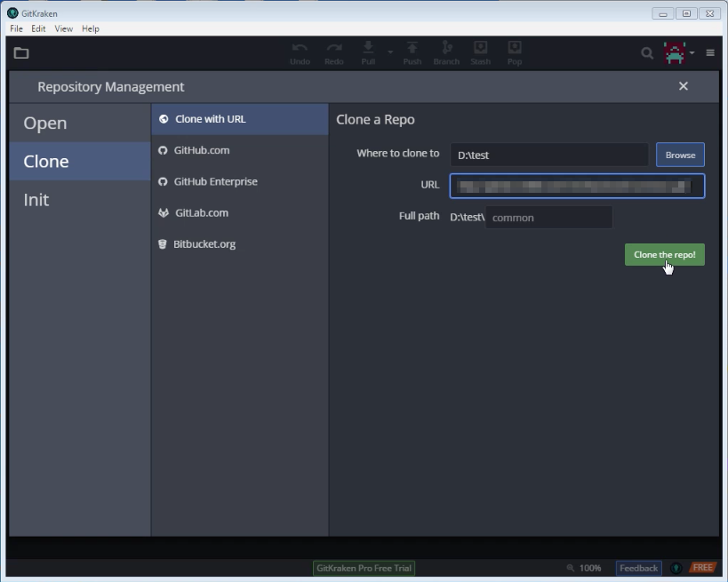Open the repository folder icon in toolbar
The image size is (728, 582).
(x=21, y=53)
